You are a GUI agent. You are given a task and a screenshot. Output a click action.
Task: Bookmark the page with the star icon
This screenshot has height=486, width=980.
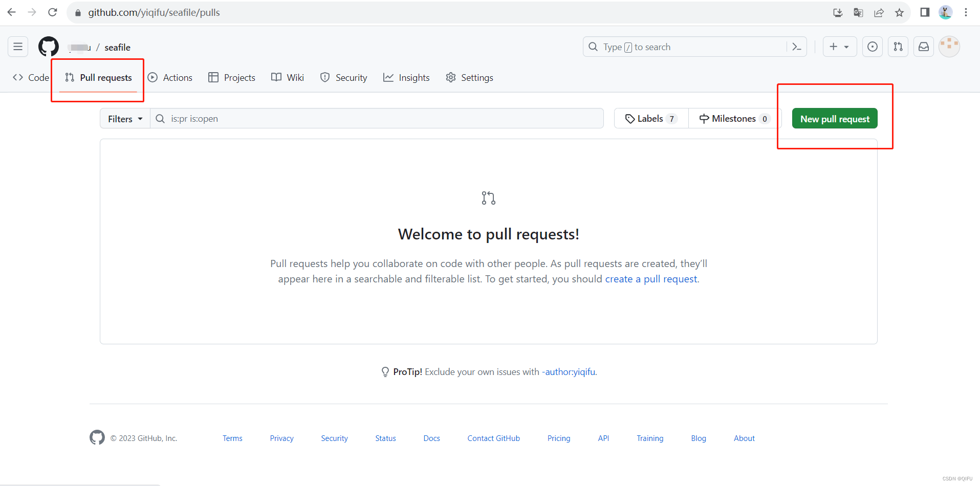coord(899,12)
